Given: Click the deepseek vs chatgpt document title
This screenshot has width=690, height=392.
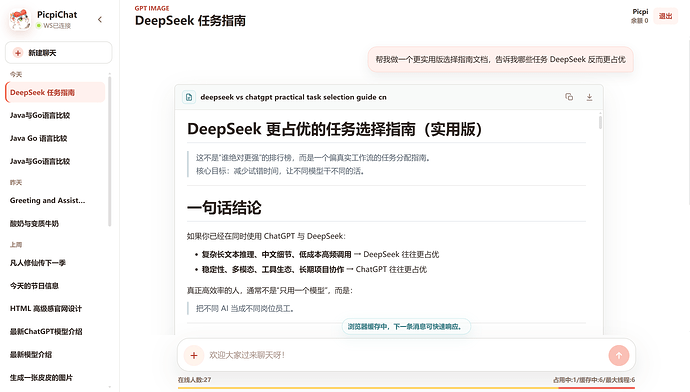Looking at the screenshot, I should coord(294,97).
